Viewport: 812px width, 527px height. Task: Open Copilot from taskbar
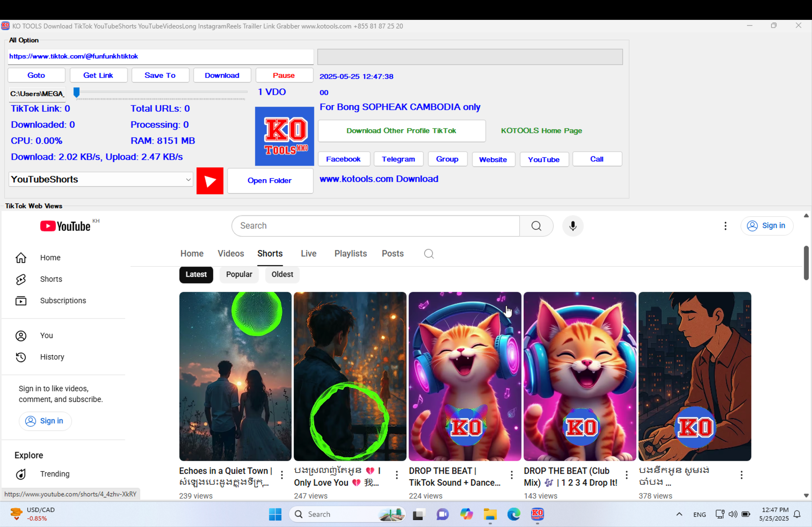[466, 514]
